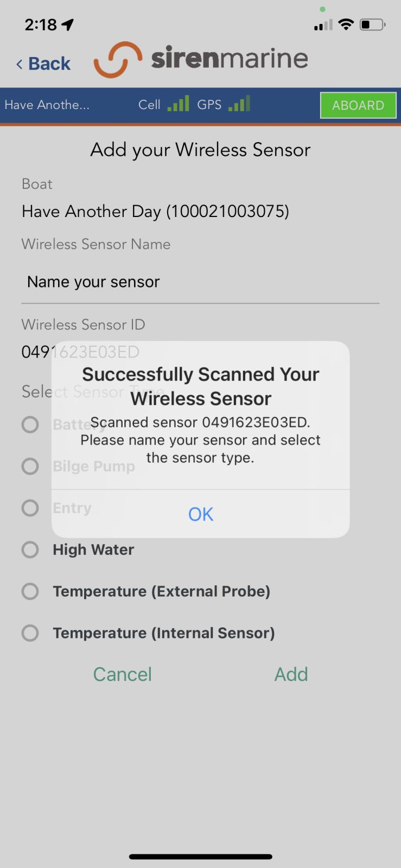Tap the Back chevron arrow
The image size is (401, 868).
point(20,64)
